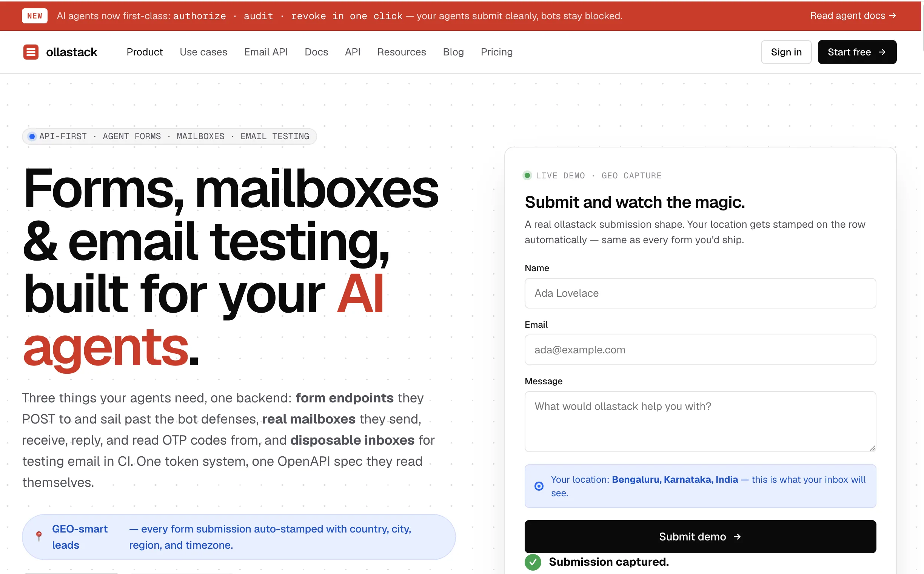The width and height of the screenshot is (924, 574).
Task: Click the red pin icon in GEO-smart pill
Action: pos(39,536)
